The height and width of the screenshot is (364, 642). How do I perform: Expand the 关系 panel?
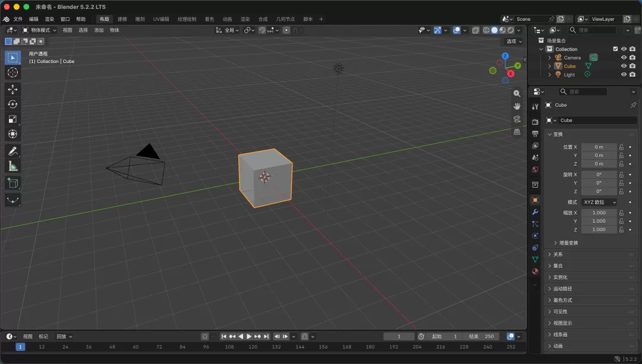[591, 254]
